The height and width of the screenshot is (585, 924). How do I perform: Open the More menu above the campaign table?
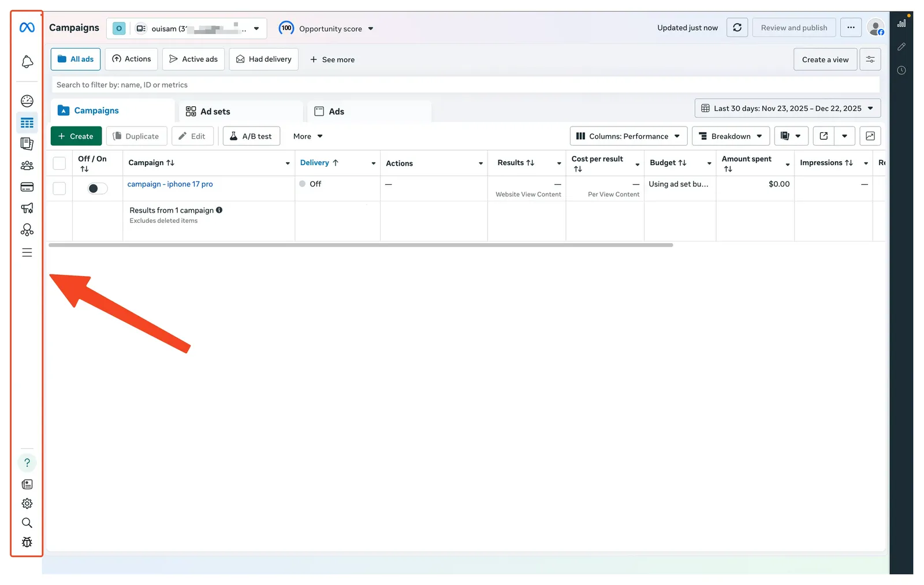point(307,136)
